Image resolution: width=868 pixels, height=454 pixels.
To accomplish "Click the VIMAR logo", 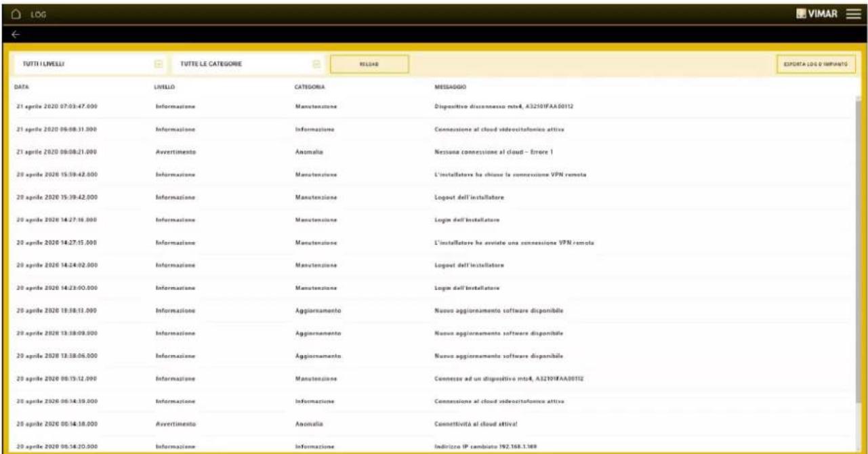I will (x=817, y=13).
